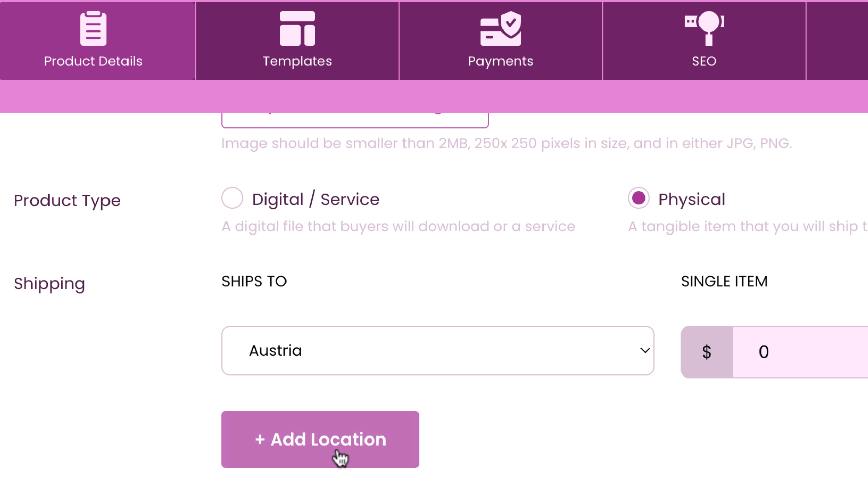Click the Payments card and shield icon
This screenshot has width=868, height=488.
pyautogui.click(x=500, y=28)
